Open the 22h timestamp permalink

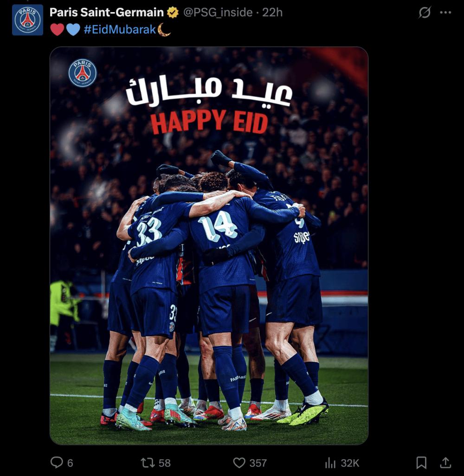click(272, 13)
